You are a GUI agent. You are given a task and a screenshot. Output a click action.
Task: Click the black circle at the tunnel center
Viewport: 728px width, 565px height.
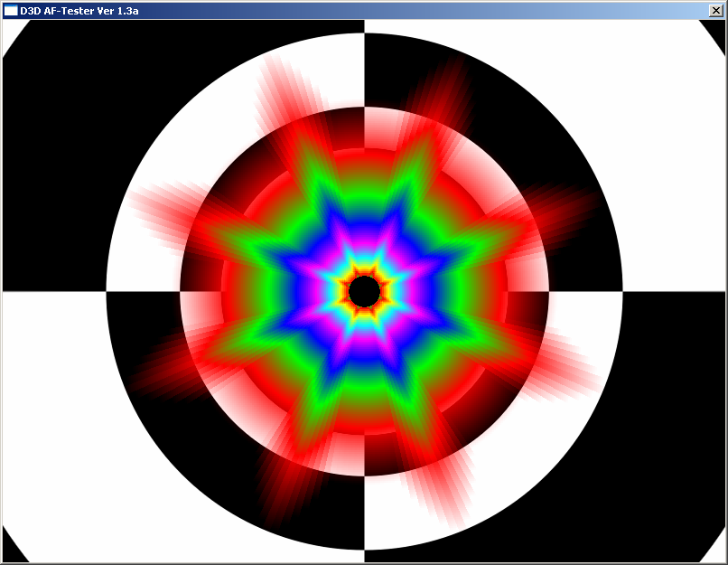(364, 291)
